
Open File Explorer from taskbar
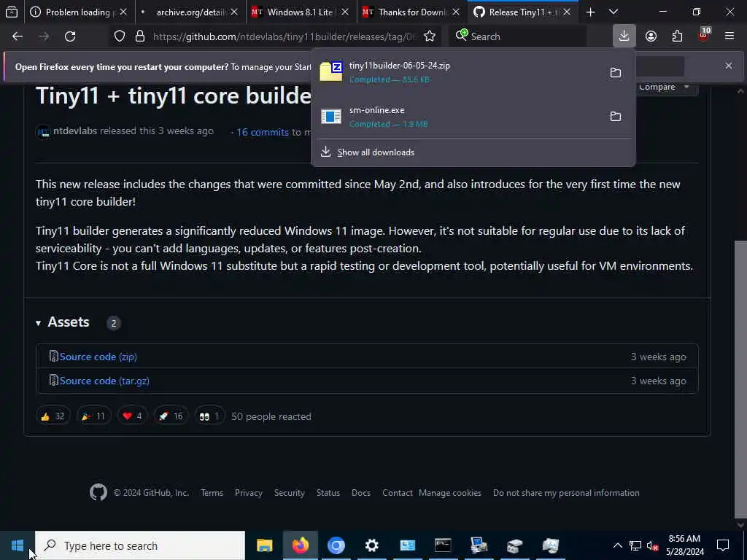(264, 545)
